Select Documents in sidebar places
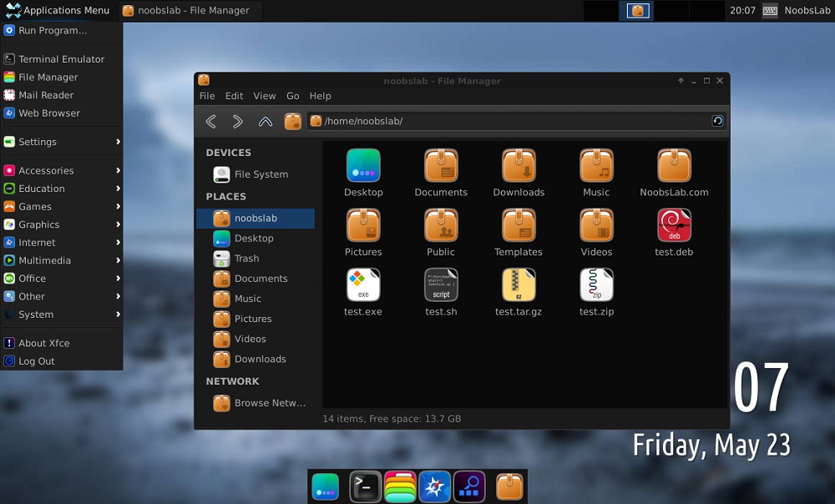The height and width of the screenshot is (504, 835). pyautogui.click(x=256, y=279)
